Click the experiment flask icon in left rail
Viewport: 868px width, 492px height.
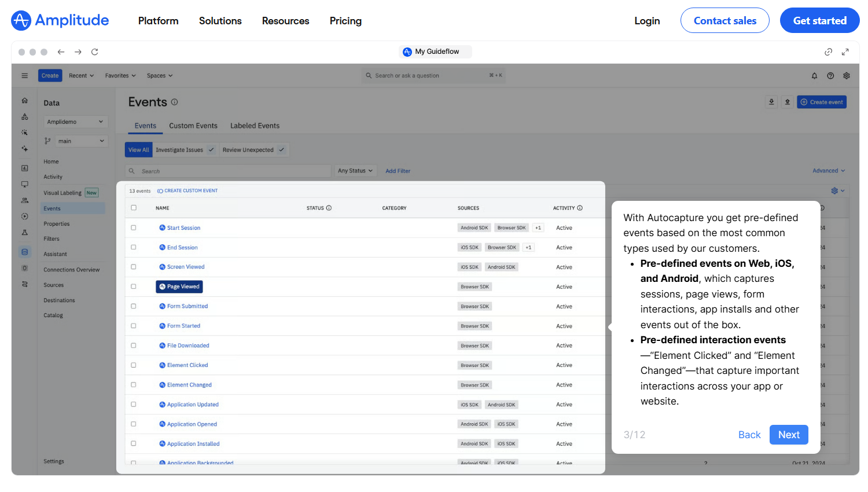click(x=25, y=233)
